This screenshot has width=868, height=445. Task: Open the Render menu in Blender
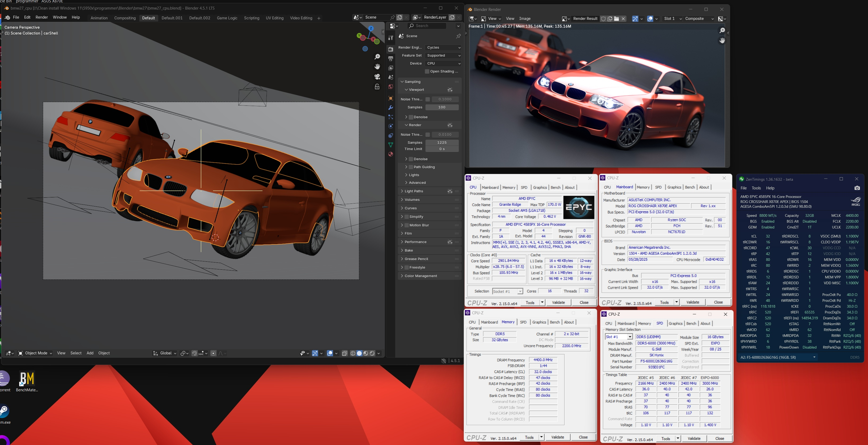[x=41, y=18]
